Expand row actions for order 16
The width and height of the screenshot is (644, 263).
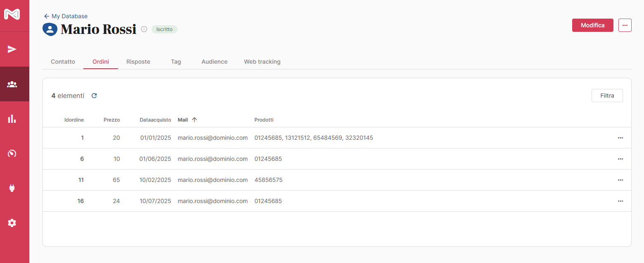pyautogui.click(x=620, y=201)
